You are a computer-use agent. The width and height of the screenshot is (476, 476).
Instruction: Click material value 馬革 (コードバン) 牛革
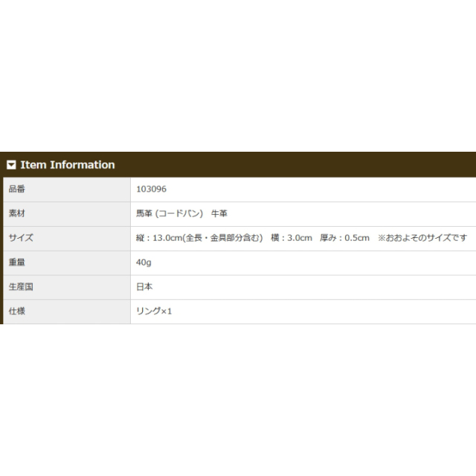coord(181,213)
